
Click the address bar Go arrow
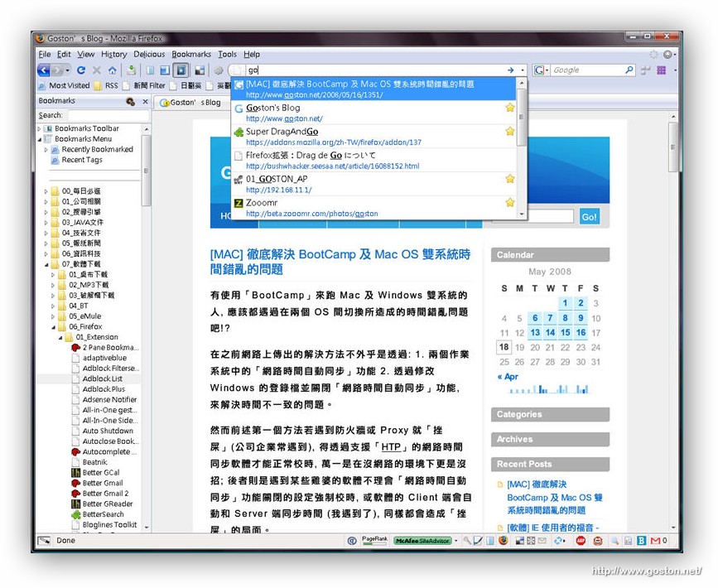tap(510, 70)
